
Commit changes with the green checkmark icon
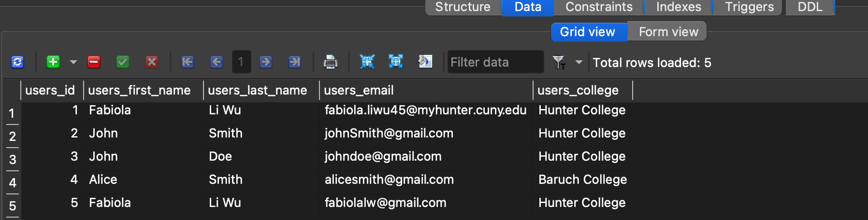pyautogui.click(x=123, y=62)
